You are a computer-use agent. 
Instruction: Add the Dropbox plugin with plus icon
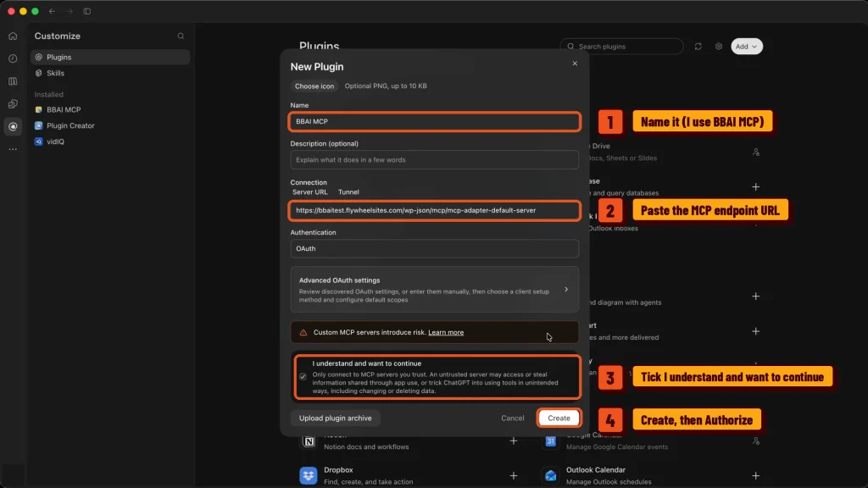click(513, 476)
